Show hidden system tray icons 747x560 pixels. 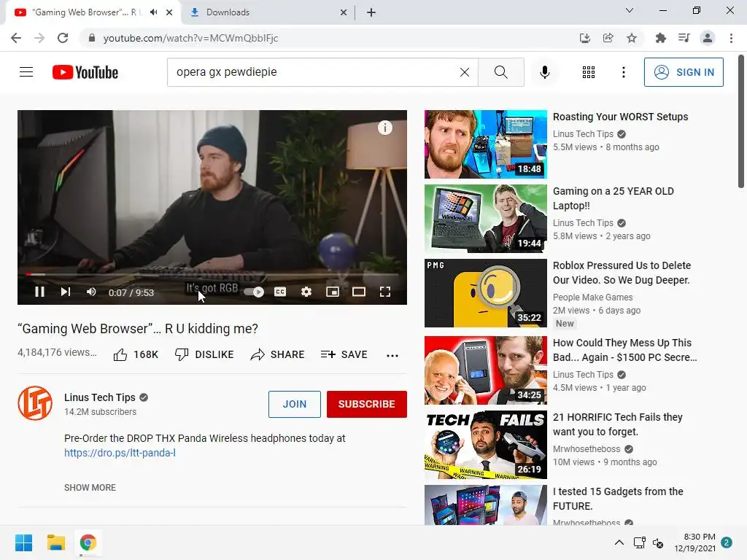point(619,542)
